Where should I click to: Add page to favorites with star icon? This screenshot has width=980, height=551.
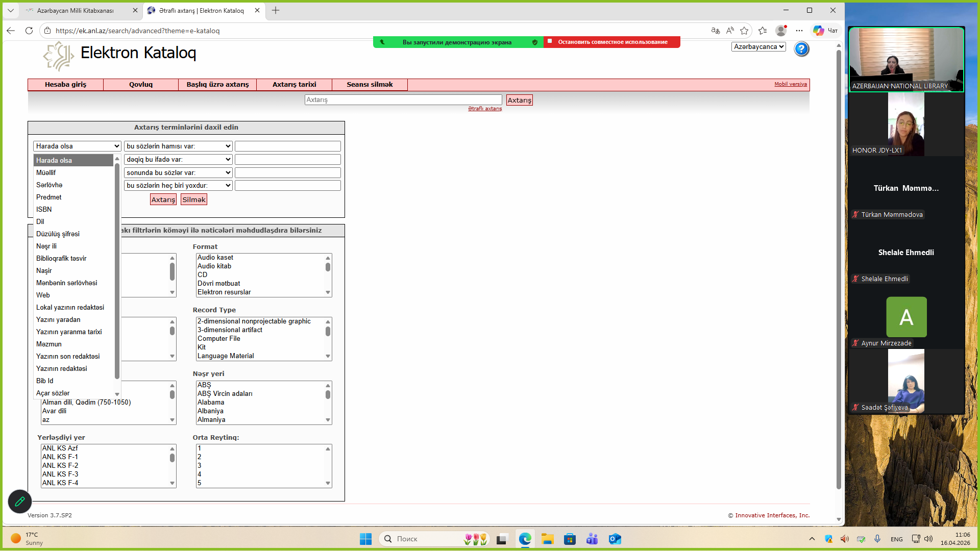[x=744, y=31]
